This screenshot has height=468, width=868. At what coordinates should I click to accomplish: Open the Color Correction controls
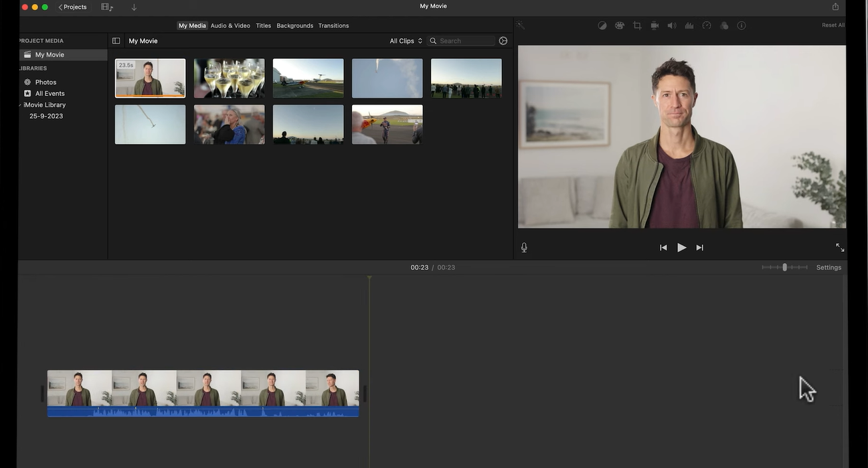point(620,25)
